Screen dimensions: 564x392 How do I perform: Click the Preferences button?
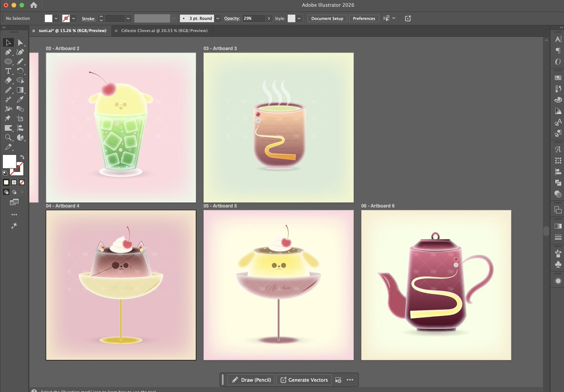click(x=364, y=18)
